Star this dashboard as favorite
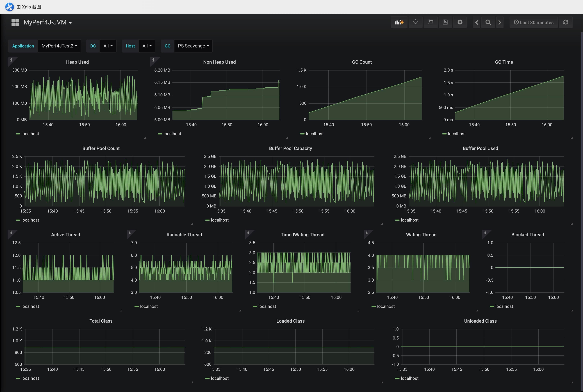583x392 pixels. coord(416,22)
